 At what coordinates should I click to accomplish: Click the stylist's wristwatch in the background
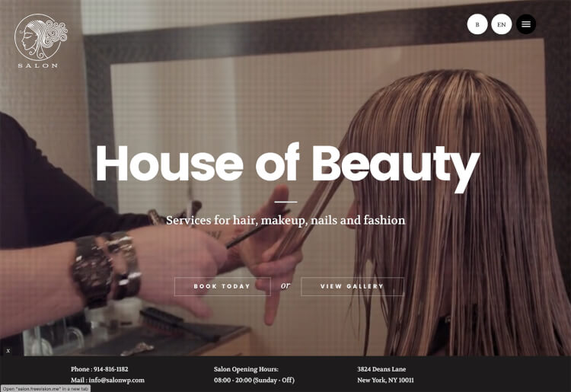[93, 269]
